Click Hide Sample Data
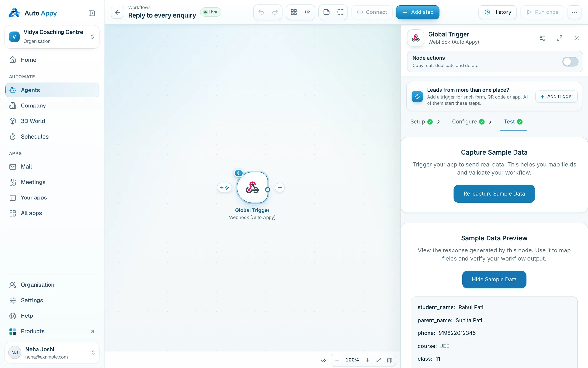Viewport: 588px width, 368px height. [494, 280]
